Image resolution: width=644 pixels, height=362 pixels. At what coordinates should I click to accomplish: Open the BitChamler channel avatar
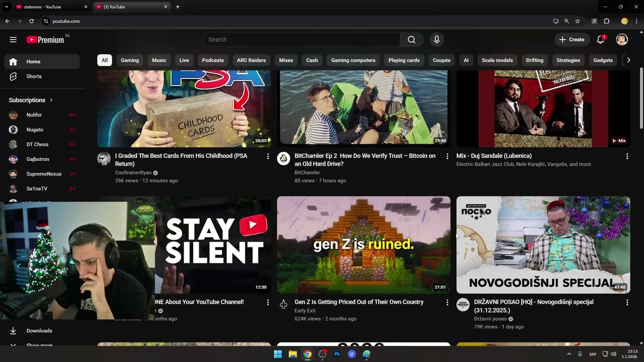tap(284, 158)
